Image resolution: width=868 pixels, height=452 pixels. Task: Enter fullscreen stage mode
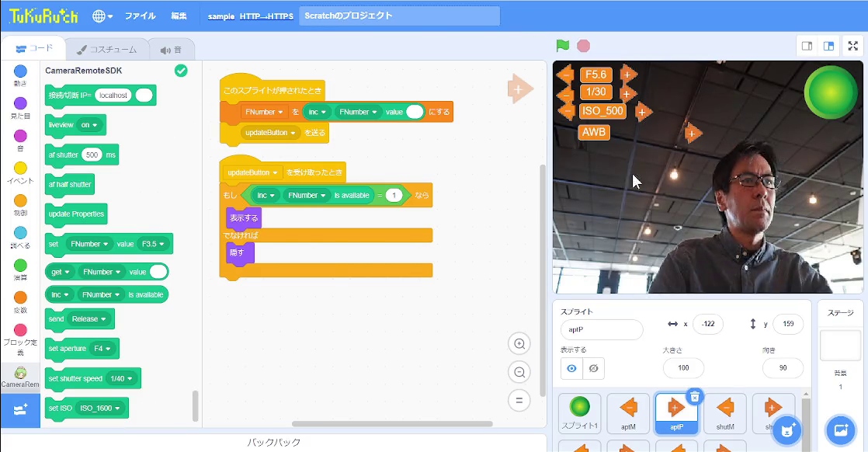click(852, 46)
